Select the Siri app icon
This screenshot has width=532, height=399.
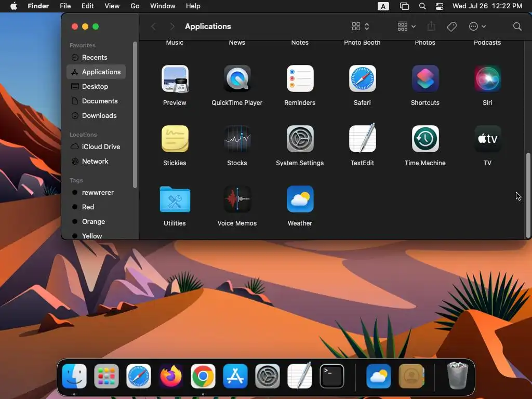pyautogui.click(x=487, y=79)
